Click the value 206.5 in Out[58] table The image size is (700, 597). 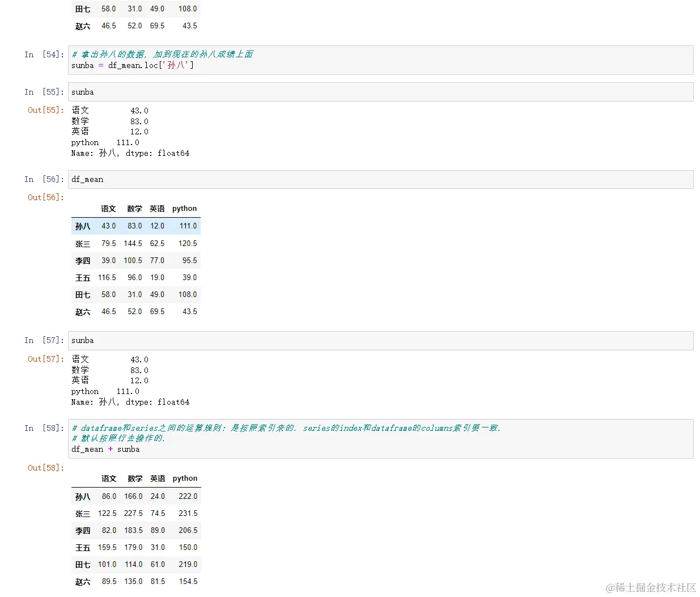coord(188,530)
